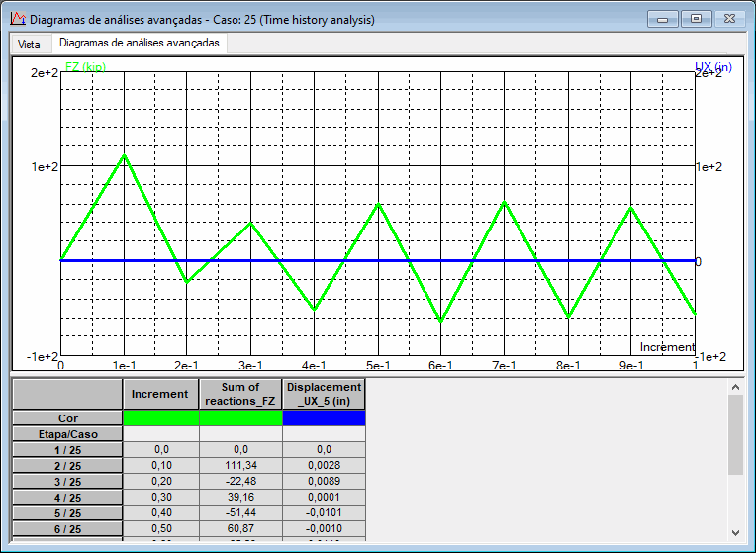Select the Increment column header

(160, 394)
